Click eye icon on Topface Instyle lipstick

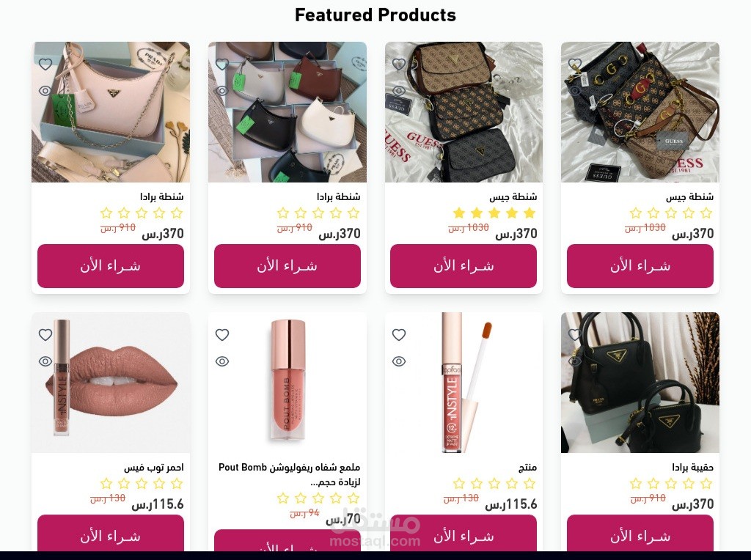tap(399, 361)
